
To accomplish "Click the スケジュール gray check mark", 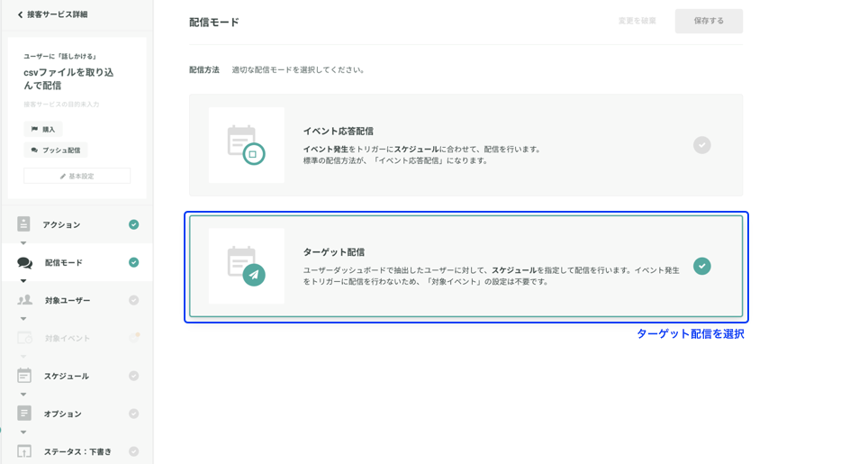I will point(133,376).
